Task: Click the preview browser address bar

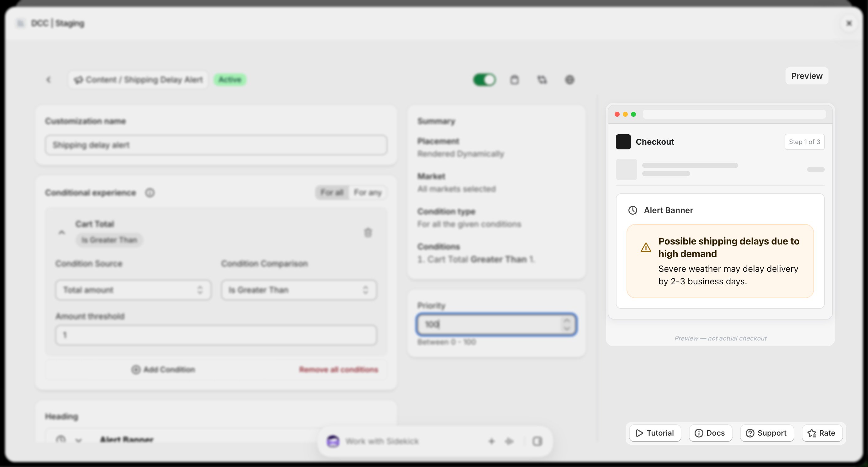Action: [x=734, y=114]
